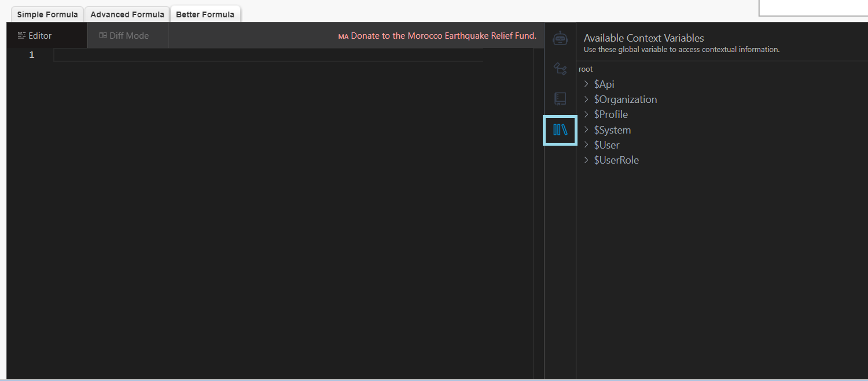The width and height of the screenshot is (868, 381).
Task: Open the Morocco Earthquake Relief Fund donation link
Action: click(441, 35)
